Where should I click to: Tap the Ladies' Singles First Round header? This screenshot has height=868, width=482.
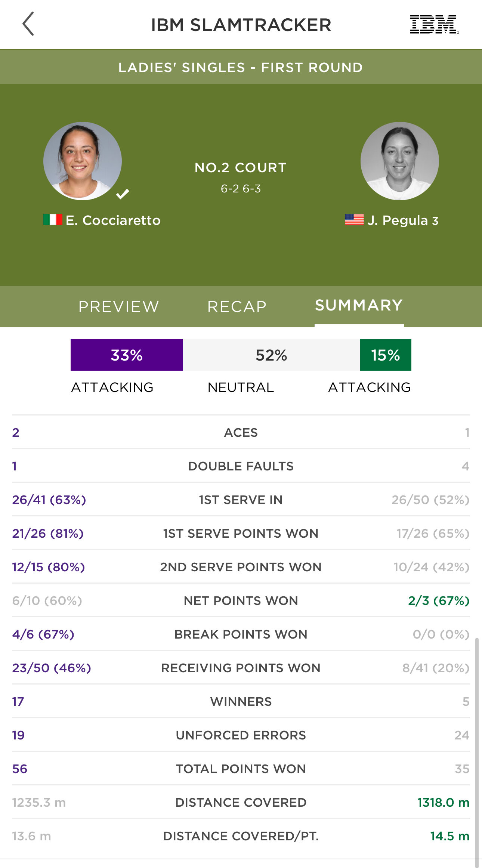pos(241,67)
